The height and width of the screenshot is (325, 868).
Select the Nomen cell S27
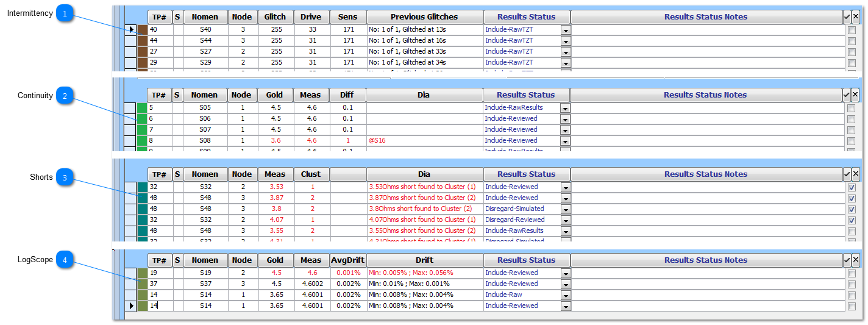click(x=205, y=51)
